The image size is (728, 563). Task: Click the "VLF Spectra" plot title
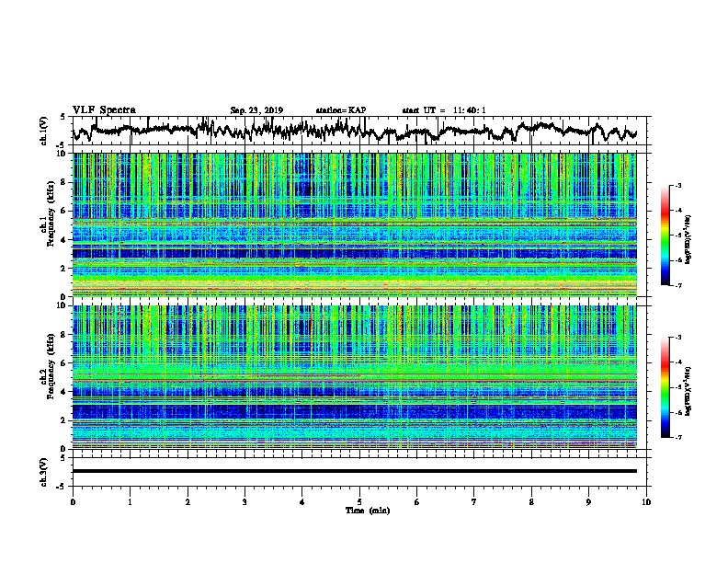pos(104,110)
